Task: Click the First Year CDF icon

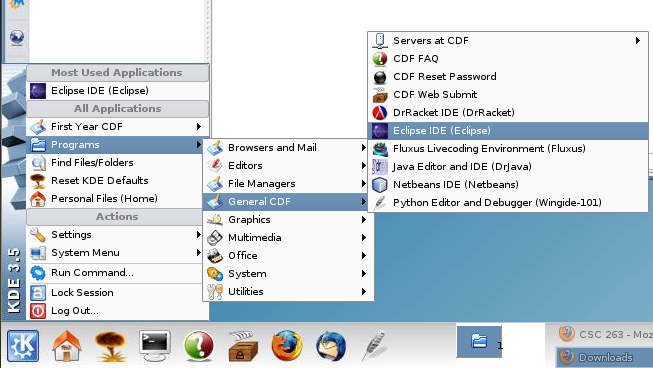Action: click(38, 127)
